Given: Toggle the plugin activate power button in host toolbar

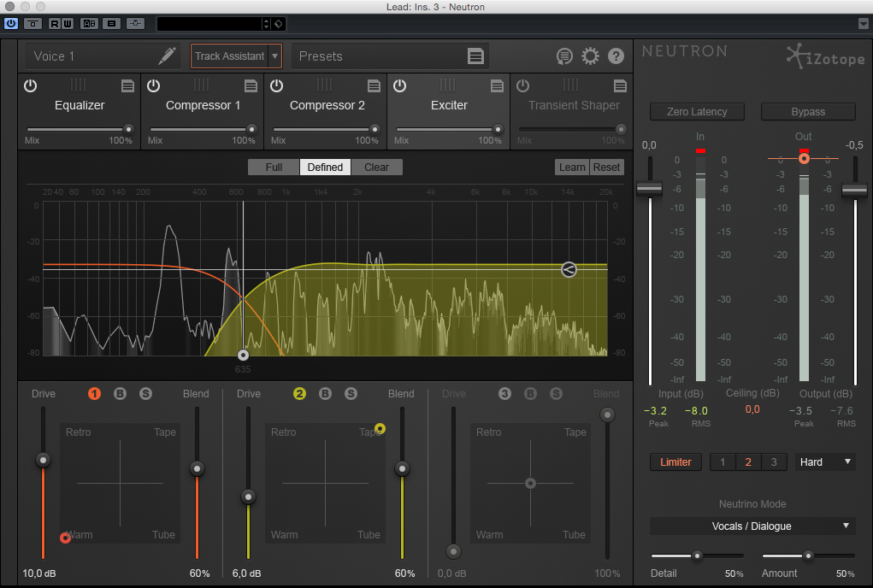Looking at the screenshot, I should pos(10,23).
